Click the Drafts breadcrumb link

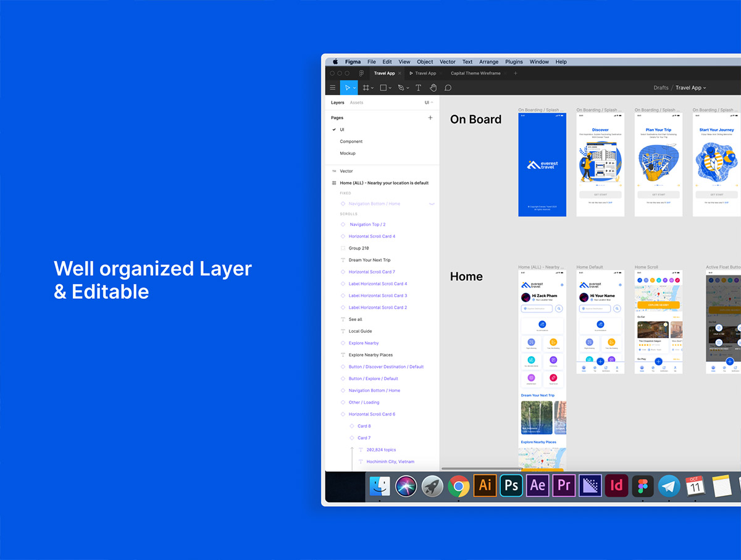(661, 88)
